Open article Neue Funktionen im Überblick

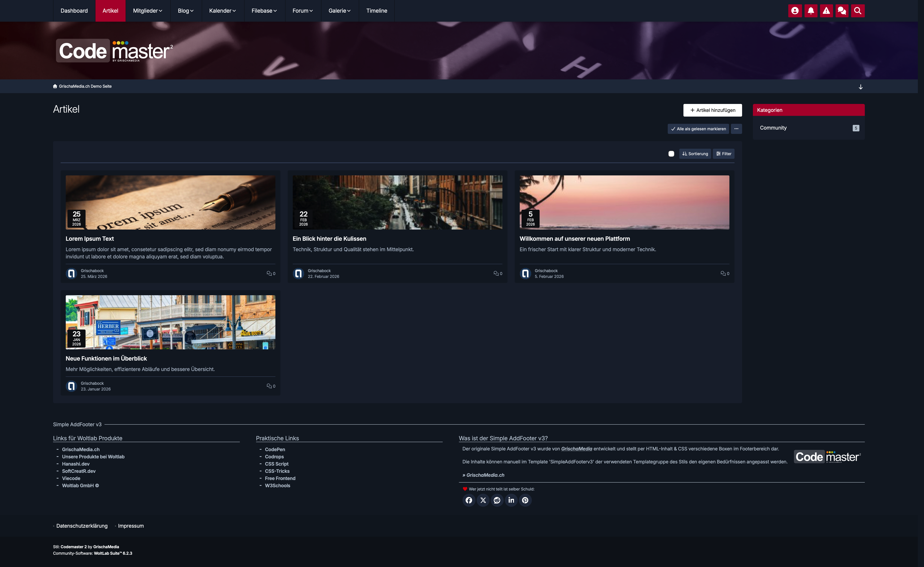point(106,359)
